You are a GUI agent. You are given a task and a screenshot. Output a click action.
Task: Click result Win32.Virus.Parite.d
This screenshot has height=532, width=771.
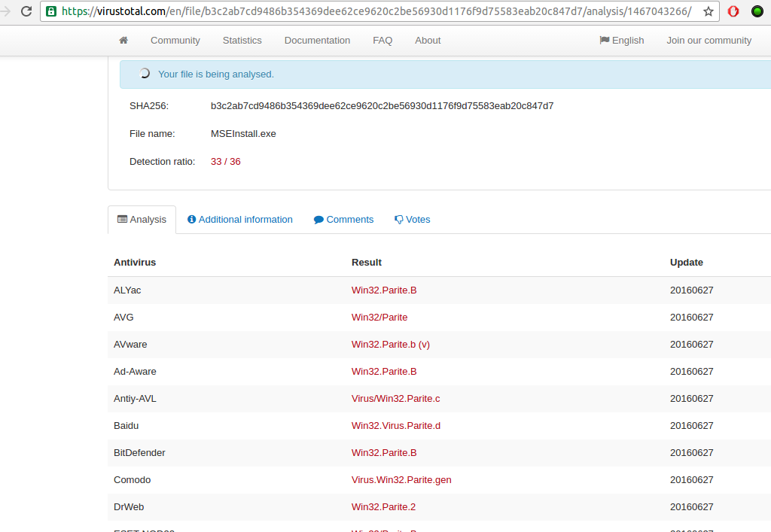pos(396,425)
